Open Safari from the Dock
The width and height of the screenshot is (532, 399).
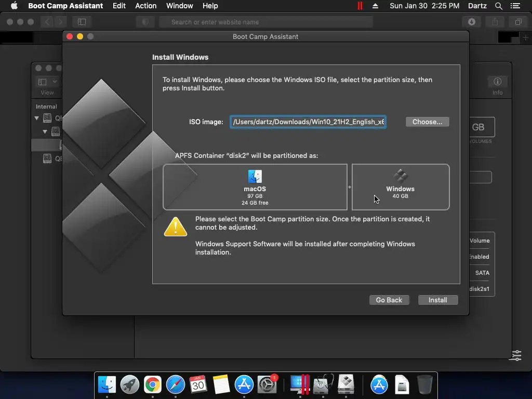pos(176,384)
